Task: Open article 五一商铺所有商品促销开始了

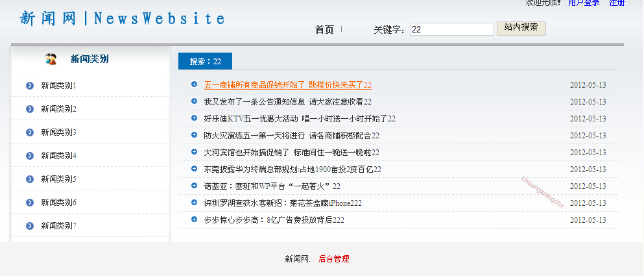Action: [x=287, y=85]
